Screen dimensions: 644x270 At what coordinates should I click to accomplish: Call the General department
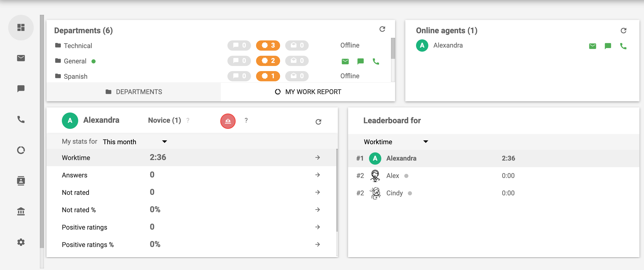(x=376, y=61)
